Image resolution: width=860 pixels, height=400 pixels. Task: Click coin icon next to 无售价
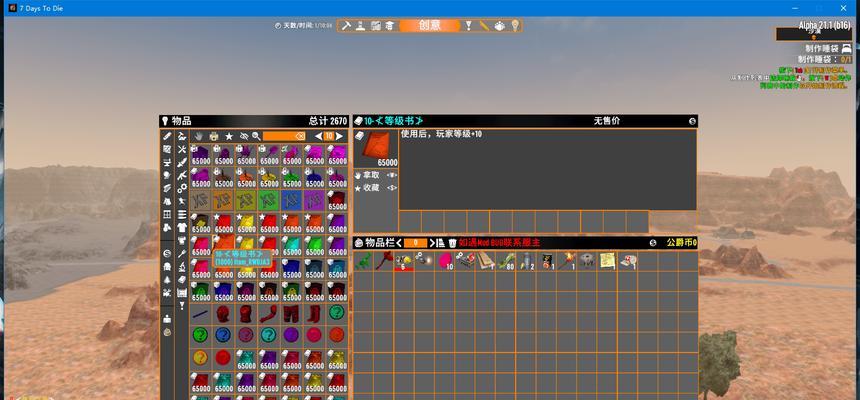692,121
